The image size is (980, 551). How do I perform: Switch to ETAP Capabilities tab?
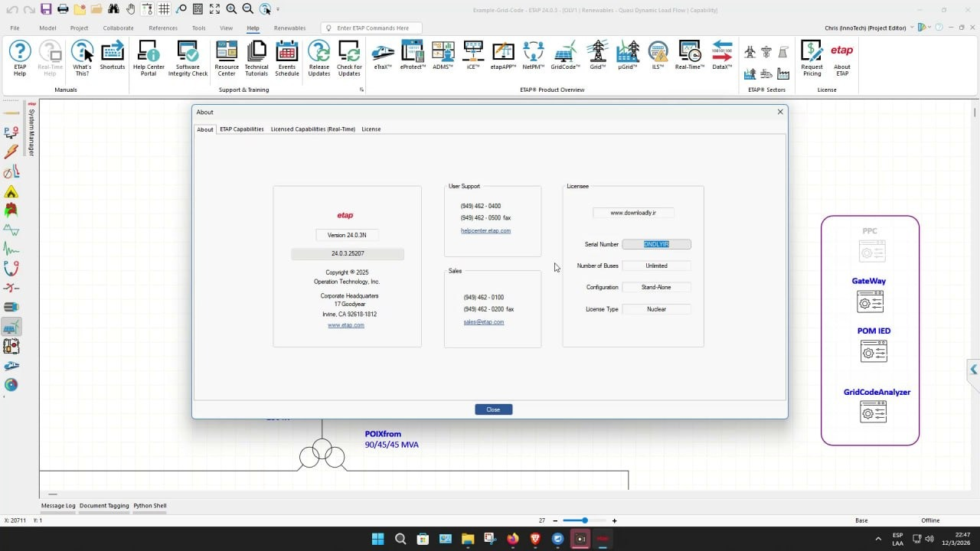coord(242,129)
